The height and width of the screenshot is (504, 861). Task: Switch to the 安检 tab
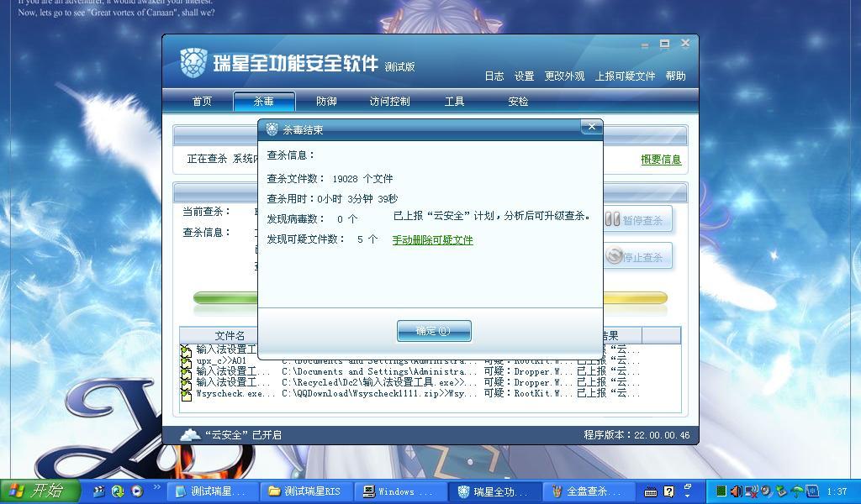point(518,102)
